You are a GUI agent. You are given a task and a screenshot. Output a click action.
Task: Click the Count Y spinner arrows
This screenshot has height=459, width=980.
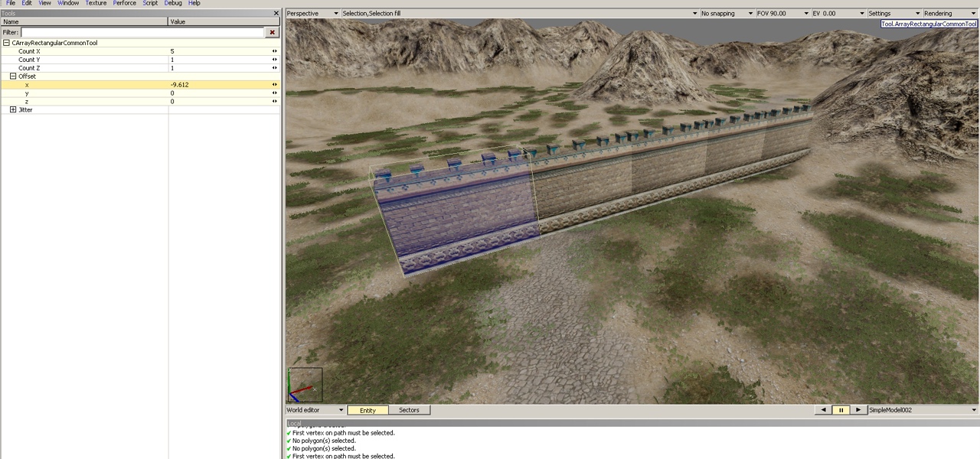[275, 60]
